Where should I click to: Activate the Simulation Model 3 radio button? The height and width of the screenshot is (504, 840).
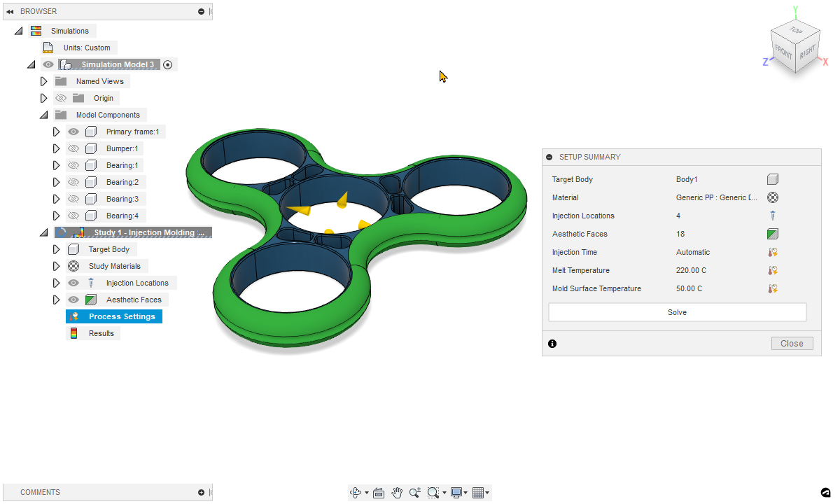(167, 64)
